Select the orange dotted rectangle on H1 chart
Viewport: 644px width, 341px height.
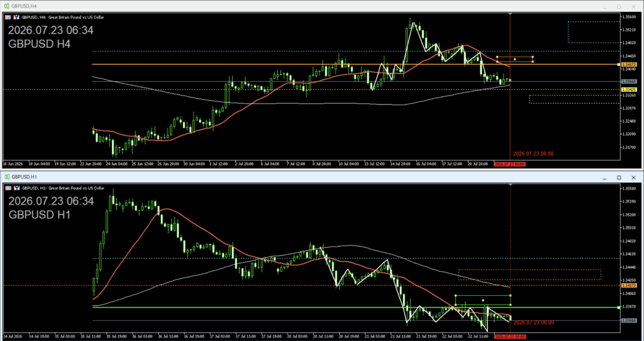click(530, 275)
